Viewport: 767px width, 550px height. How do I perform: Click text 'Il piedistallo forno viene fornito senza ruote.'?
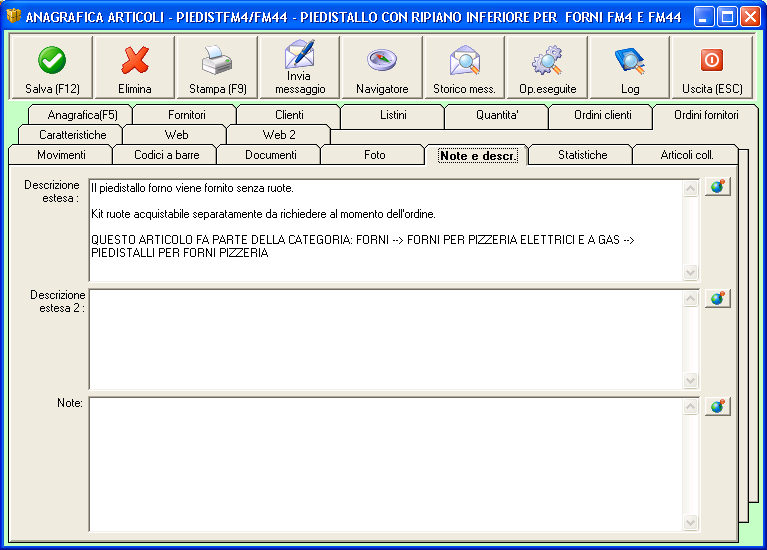192,188
